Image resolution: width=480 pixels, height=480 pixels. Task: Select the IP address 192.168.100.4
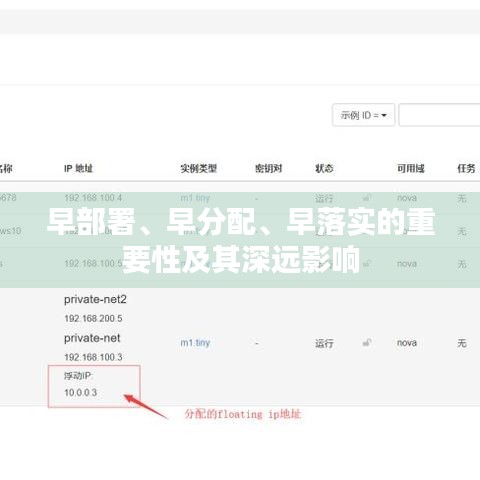[x=93, y=198]
